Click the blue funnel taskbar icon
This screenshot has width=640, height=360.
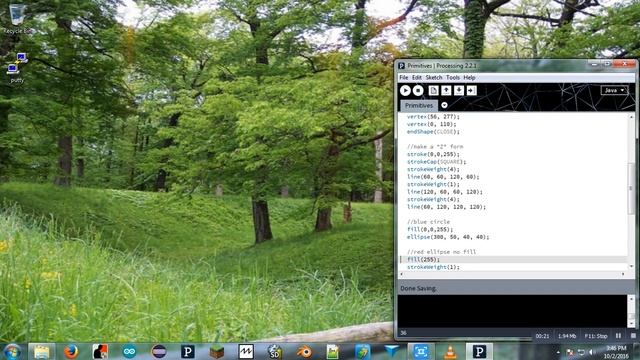pos(391,351)
